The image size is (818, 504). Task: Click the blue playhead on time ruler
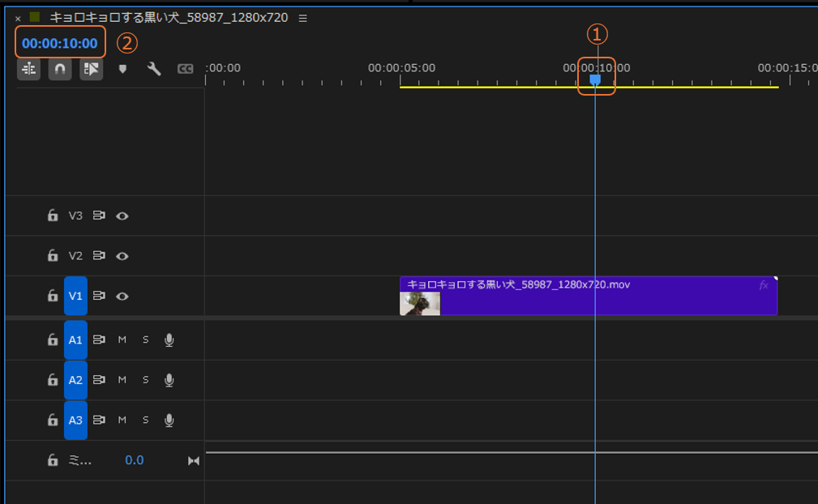(595, 79)
